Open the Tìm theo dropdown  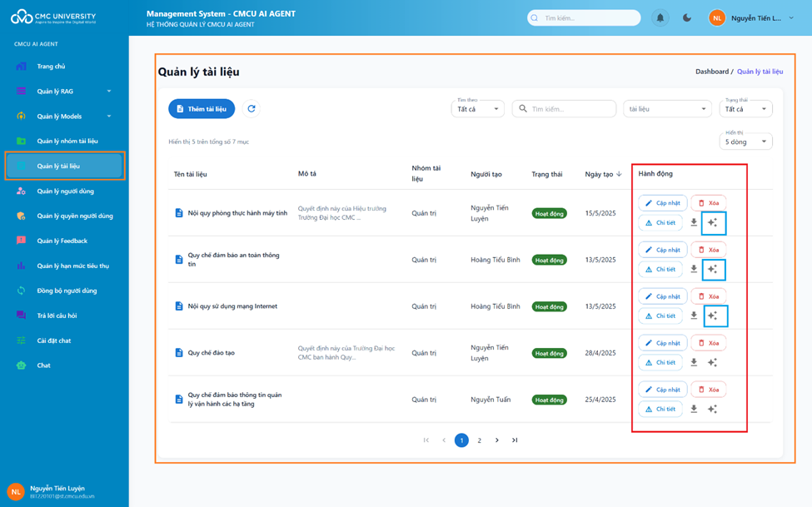point(477,109)
